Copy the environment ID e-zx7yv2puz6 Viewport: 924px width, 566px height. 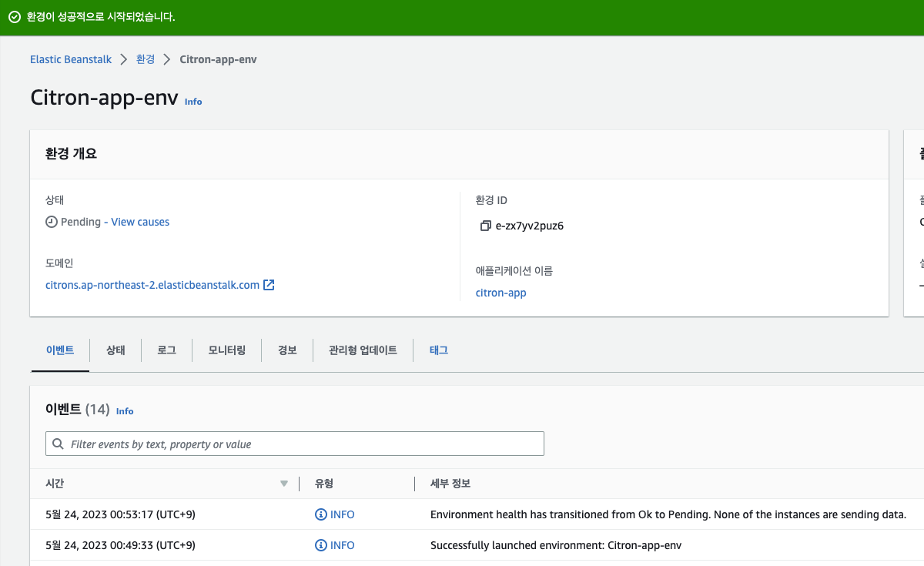click(x=485, y=226)
